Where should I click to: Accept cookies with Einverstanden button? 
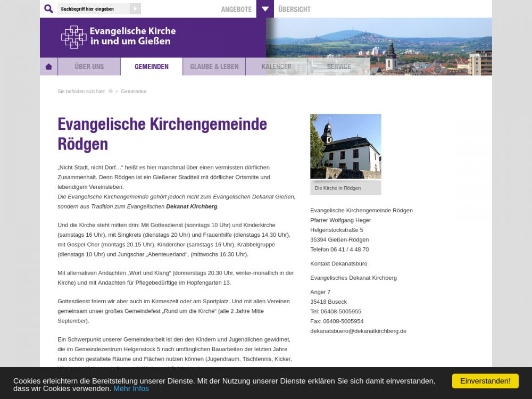[x=485, y=381]
